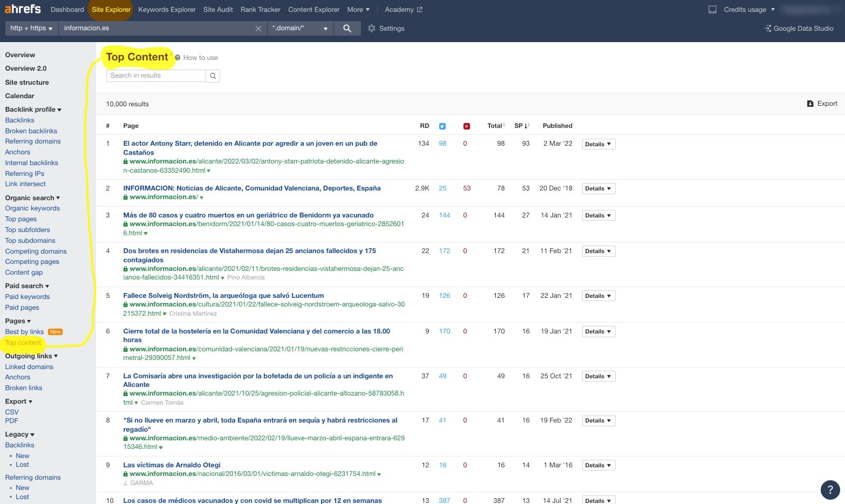Open Competing domains report
Screen dimensions: 845x504
pos(36,251)
